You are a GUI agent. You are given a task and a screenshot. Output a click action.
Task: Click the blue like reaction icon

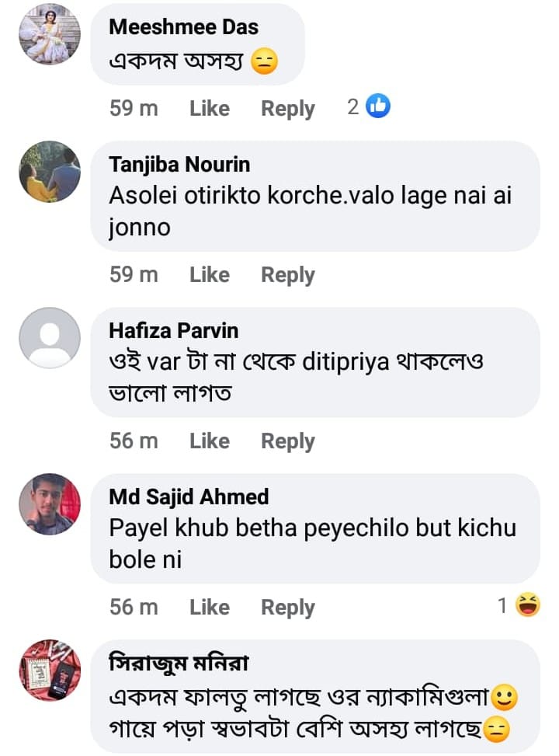[378, 107]
